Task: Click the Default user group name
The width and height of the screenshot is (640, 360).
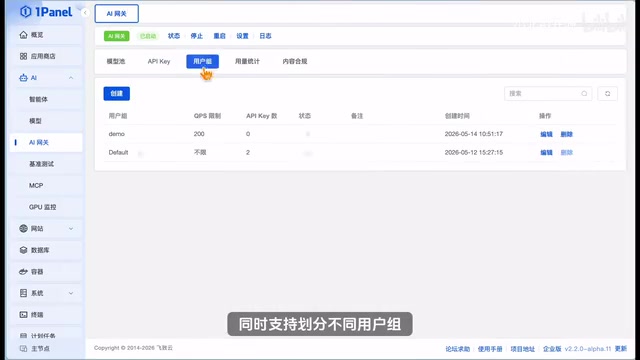Action: (x=118, y=152)
